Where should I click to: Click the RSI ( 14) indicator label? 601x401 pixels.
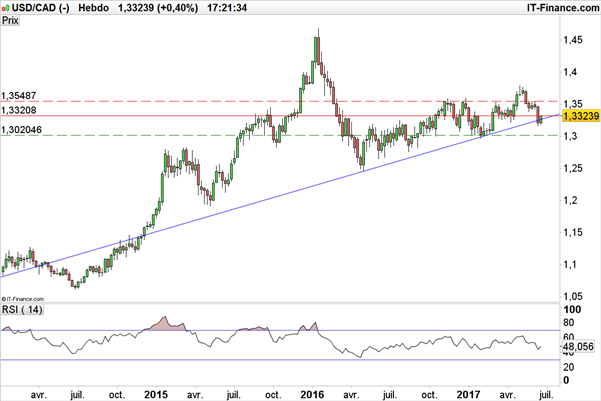click(22, 309)
